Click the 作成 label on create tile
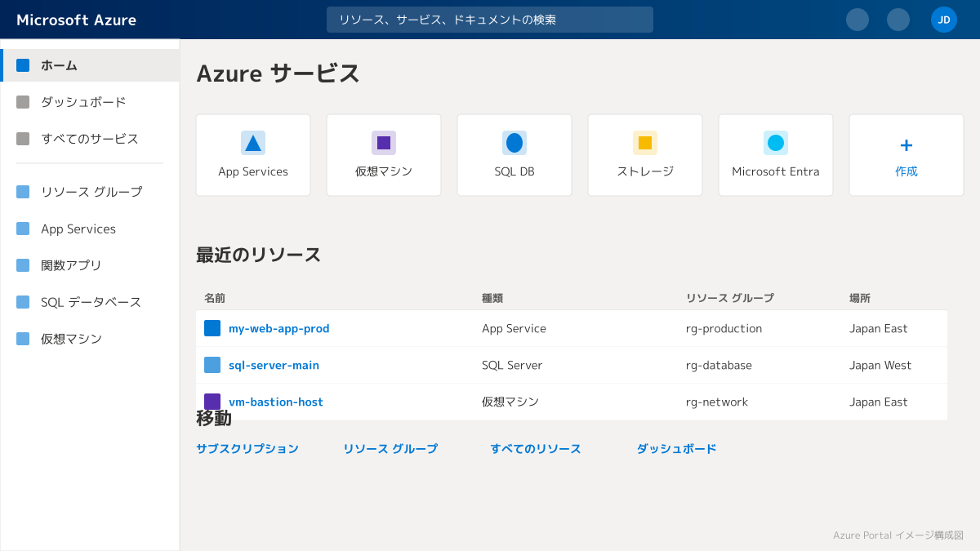The height and width of the screenshot is (551, 980). pyautogui.click(x=906, y=171)
